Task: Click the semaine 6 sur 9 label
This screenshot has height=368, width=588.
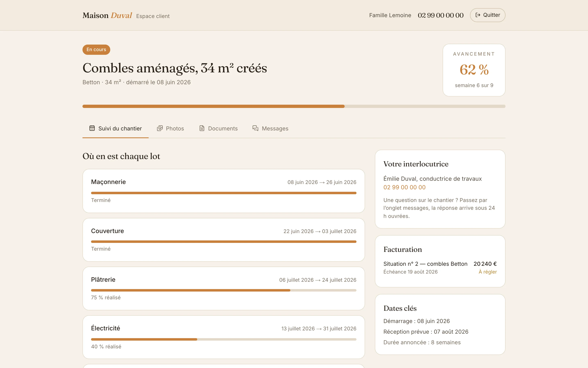Action: pyautogui.click(x=474, y=85)
